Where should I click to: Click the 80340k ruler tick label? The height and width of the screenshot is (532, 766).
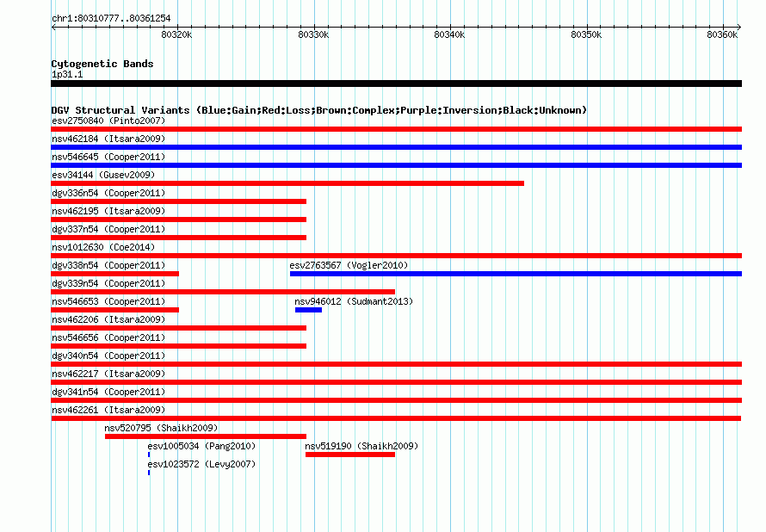(449, 34)
